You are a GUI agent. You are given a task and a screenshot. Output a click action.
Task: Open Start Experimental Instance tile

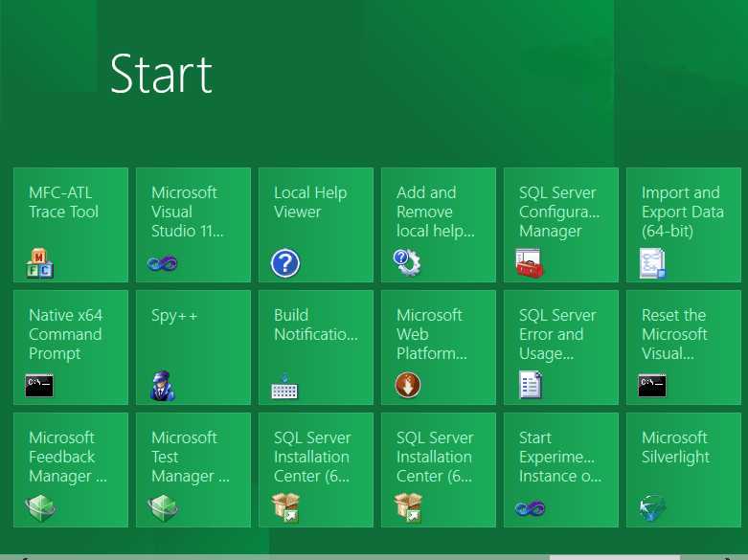(560, 470)
